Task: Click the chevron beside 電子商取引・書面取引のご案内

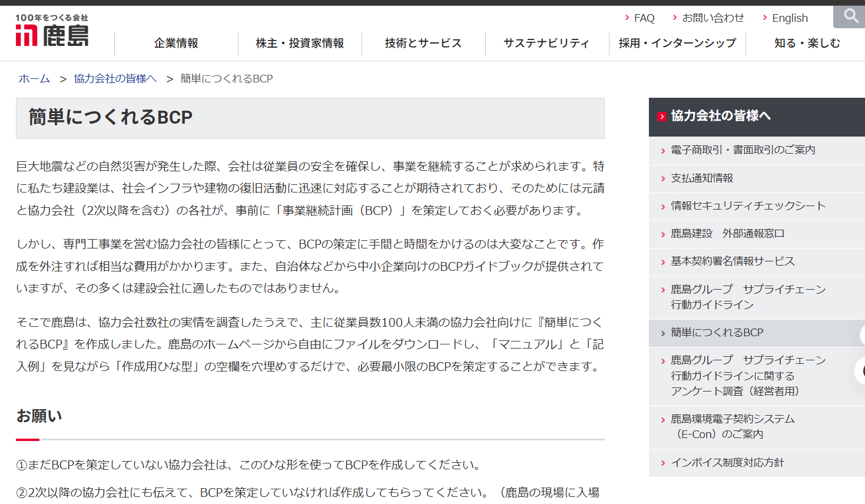Action: pos(663,151)
